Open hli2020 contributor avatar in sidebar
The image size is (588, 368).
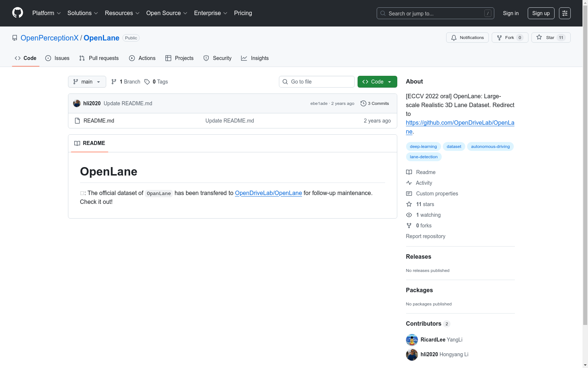point(412,354)
